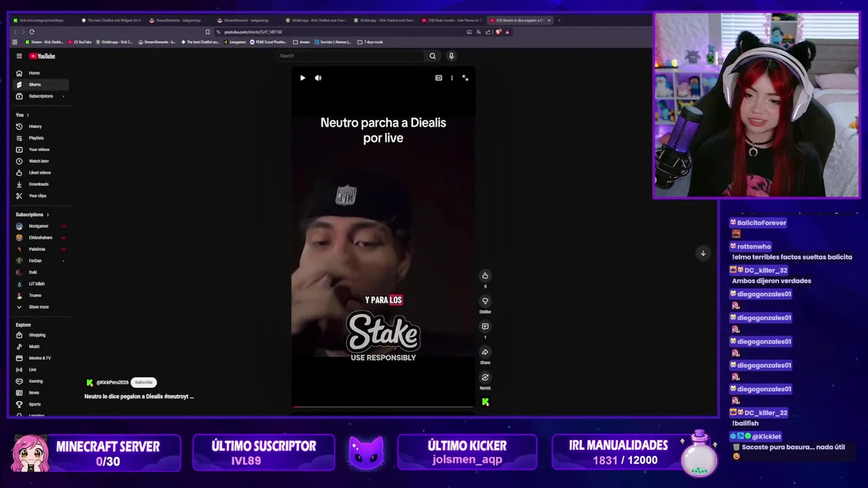This screenshot has width=868, height=488.
Task: Click the browser address bar URL
Action: 253,32
